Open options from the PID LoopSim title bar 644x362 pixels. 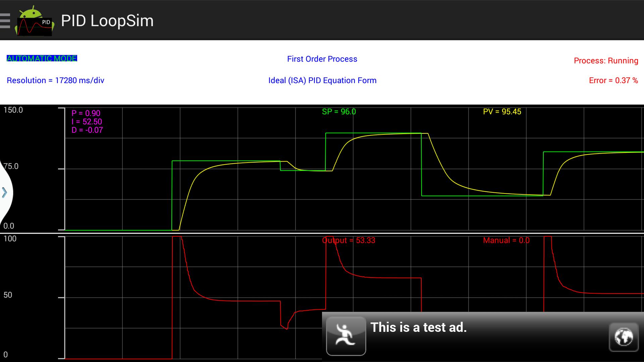pos(107,21)
